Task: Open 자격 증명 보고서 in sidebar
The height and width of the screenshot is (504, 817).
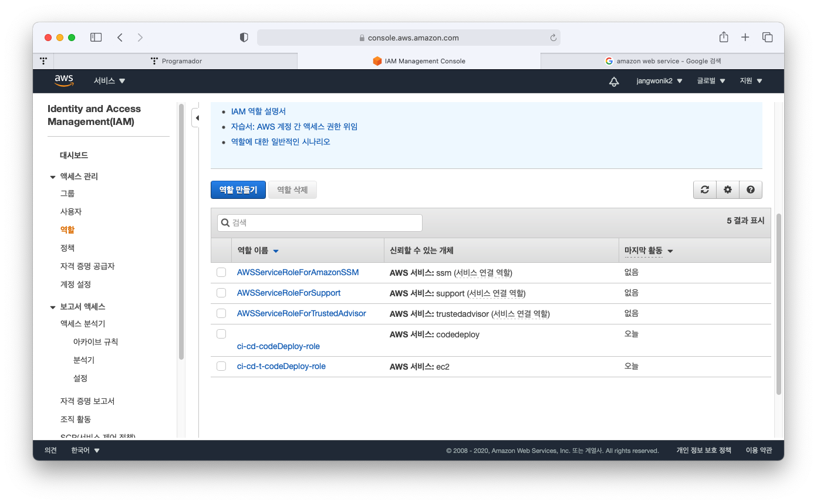Action: pos(87,401)
